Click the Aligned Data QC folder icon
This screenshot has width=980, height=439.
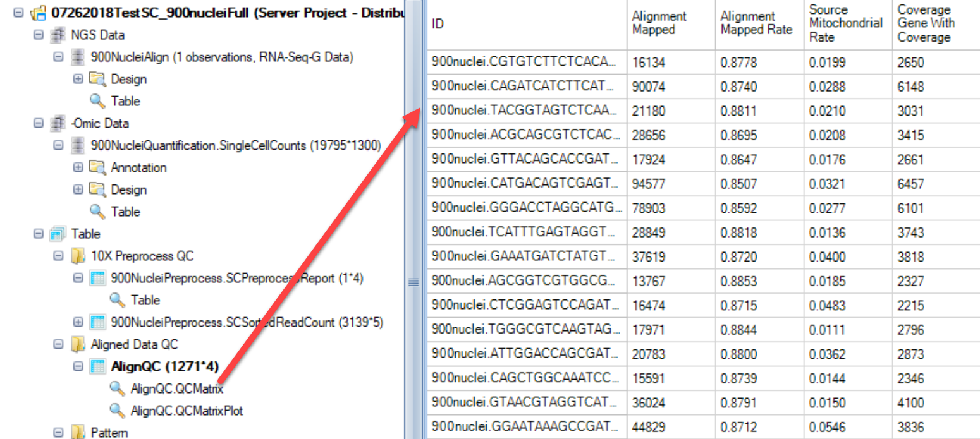point(78,344)
